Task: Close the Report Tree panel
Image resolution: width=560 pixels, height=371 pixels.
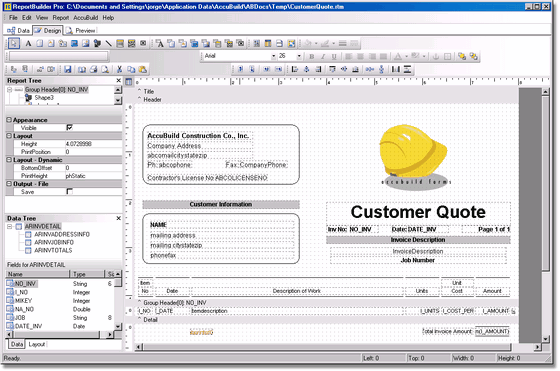Action: point(119,81)
